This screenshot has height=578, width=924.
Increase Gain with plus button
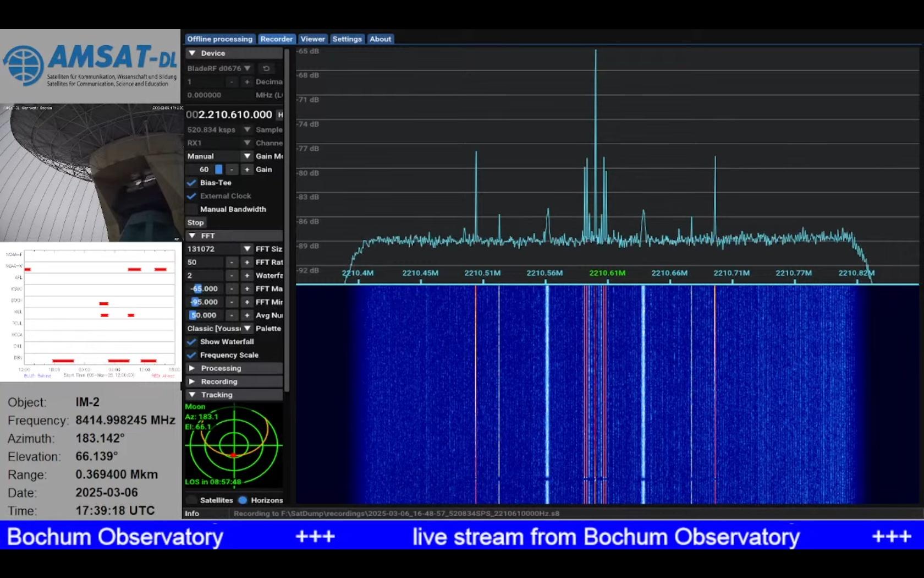click(247, 170)
